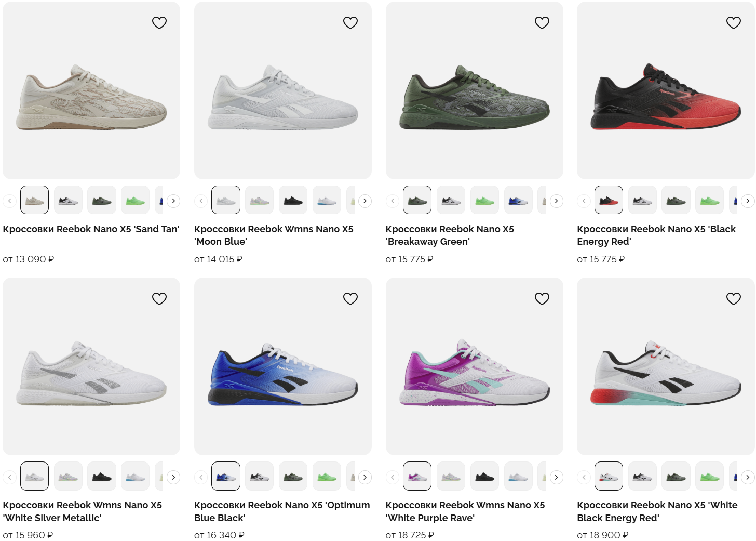
Task: Toggle heart on Breakaway Green sneakers
Action: click(x=542, y=22)
